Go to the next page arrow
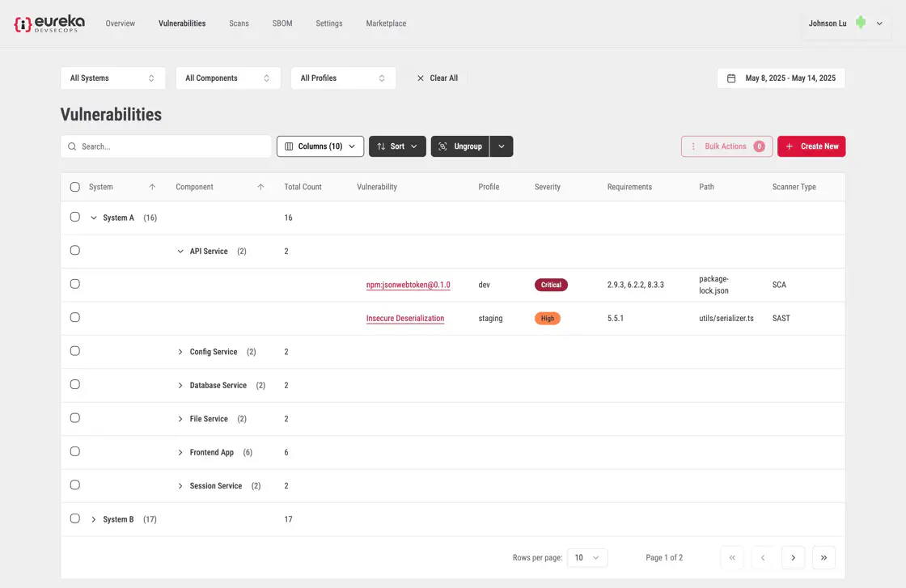 [793, 557]
